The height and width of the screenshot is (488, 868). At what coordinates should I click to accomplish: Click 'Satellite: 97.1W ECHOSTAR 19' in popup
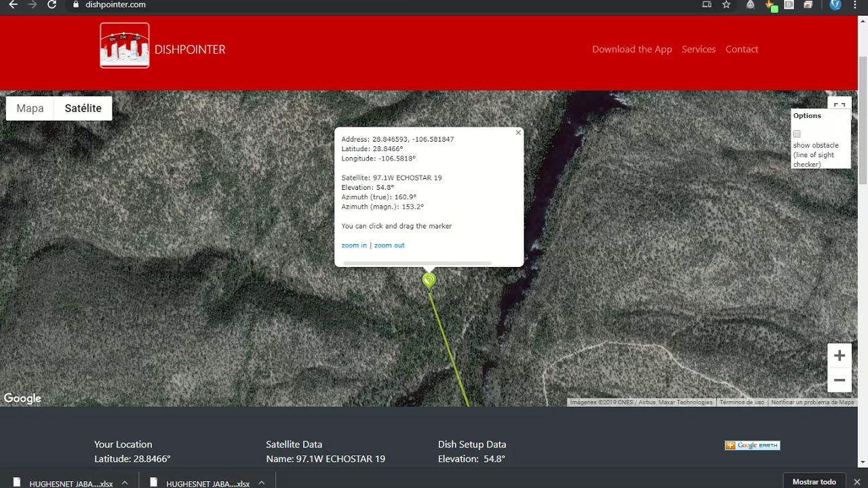[391, 178]
